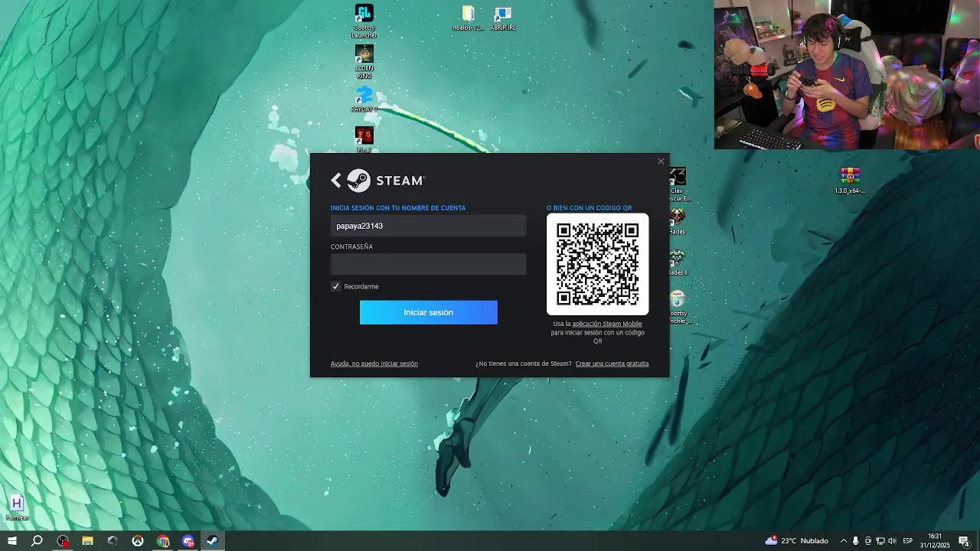Open Discord from the taskbar
Image resolution: width=980 pixels, height=551 pixels.
click(188, 541)
